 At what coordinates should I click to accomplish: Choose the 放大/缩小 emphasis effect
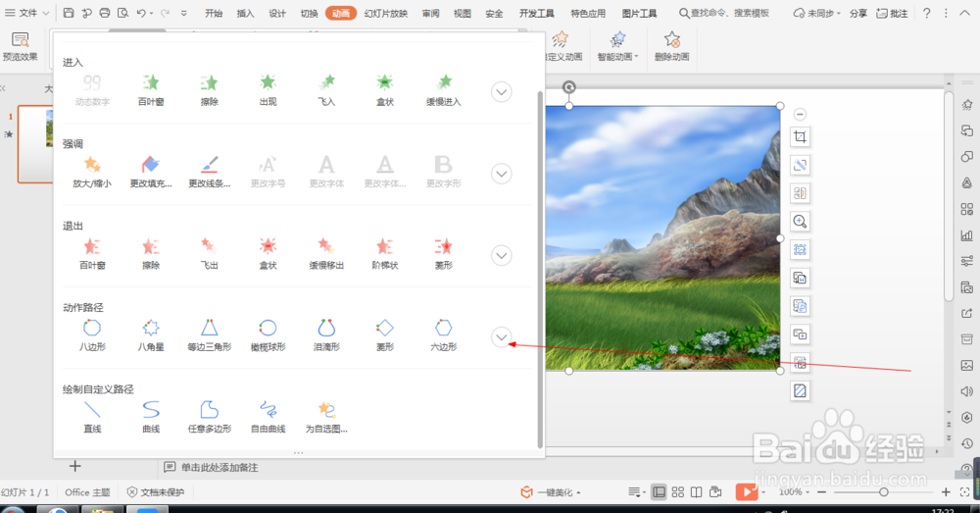(92, 172)
